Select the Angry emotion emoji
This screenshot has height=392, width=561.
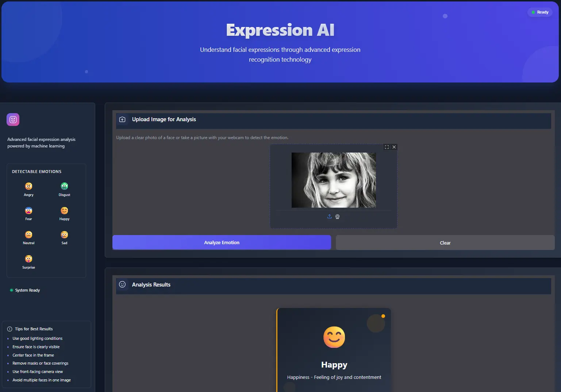point(28,186)
